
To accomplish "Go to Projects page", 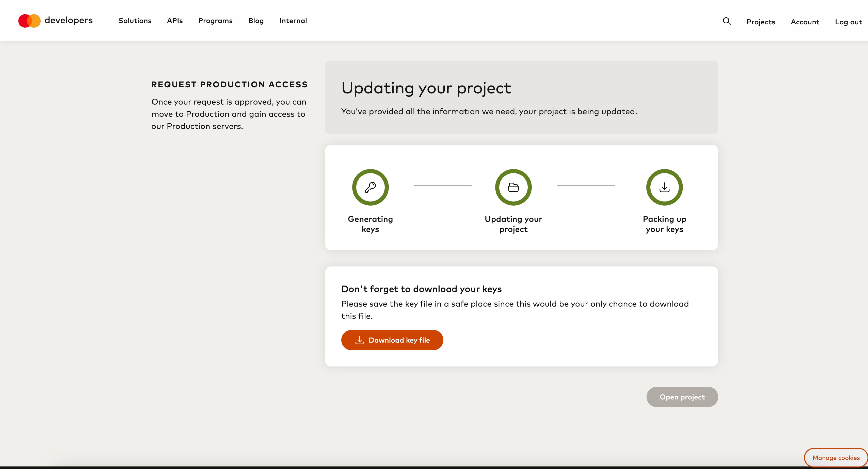I will pyautogui.click(x=761, y=22).
